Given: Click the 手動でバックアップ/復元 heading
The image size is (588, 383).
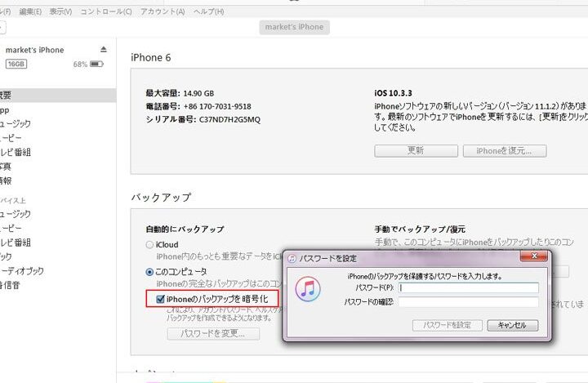Looking at the screenshot, I should point(420,229).
